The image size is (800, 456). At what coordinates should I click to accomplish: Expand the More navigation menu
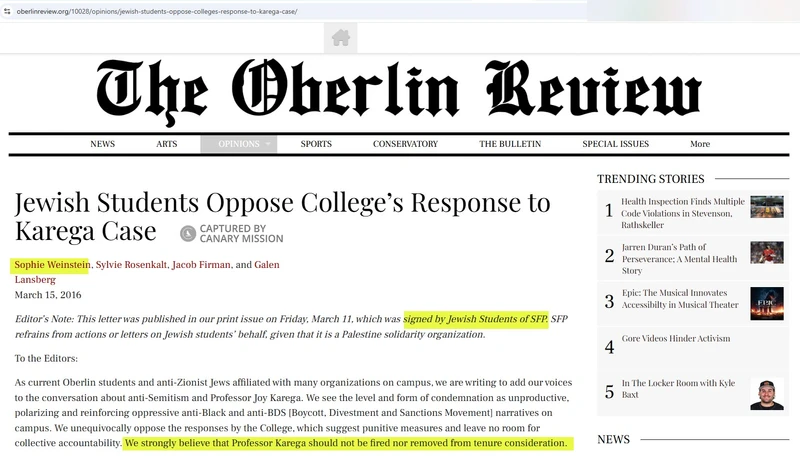699,144
